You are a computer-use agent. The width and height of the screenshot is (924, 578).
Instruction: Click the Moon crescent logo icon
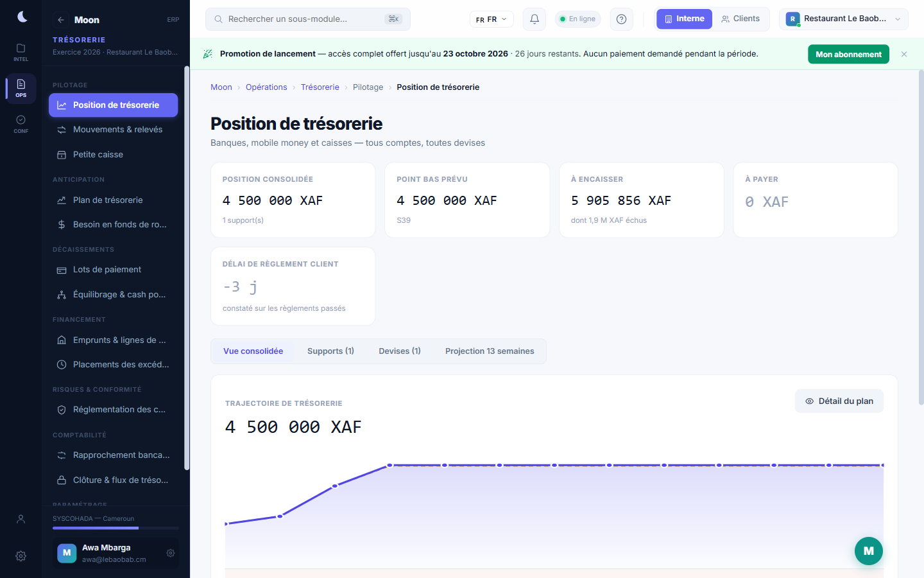click(22, 17)
